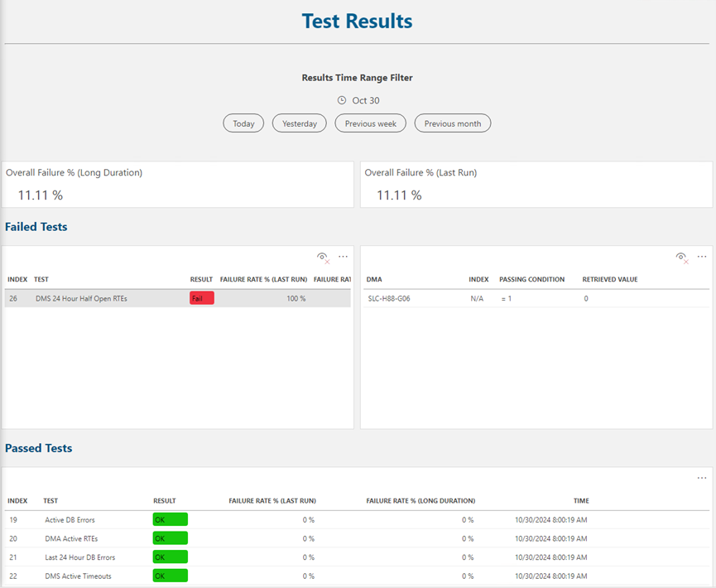Apply the Previous month filter

(453, 123)
